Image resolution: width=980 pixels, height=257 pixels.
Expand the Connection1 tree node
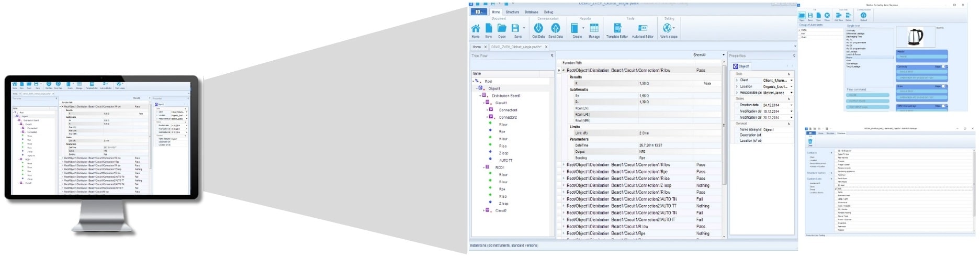[x=488, y=110]
